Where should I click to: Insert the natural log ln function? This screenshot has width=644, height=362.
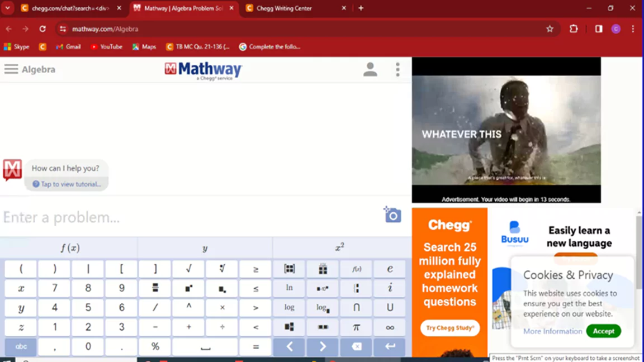click(x=289, y=288)
